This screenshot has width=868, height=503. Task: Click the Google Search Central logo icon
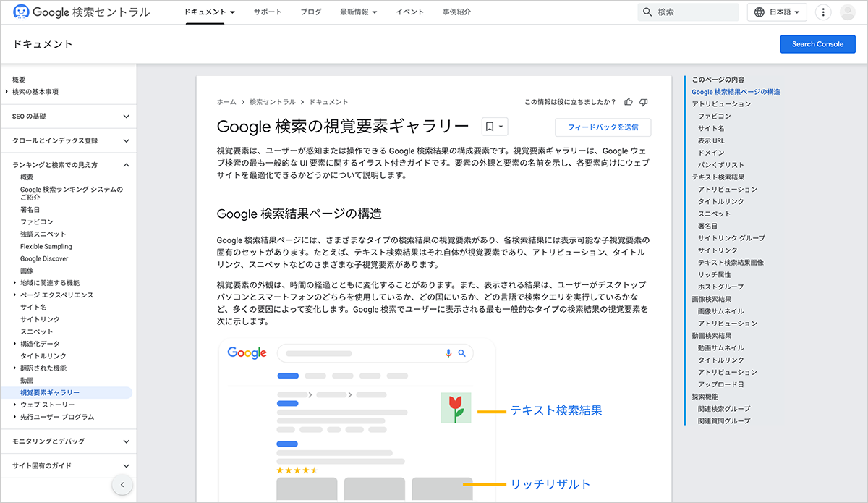22,12
